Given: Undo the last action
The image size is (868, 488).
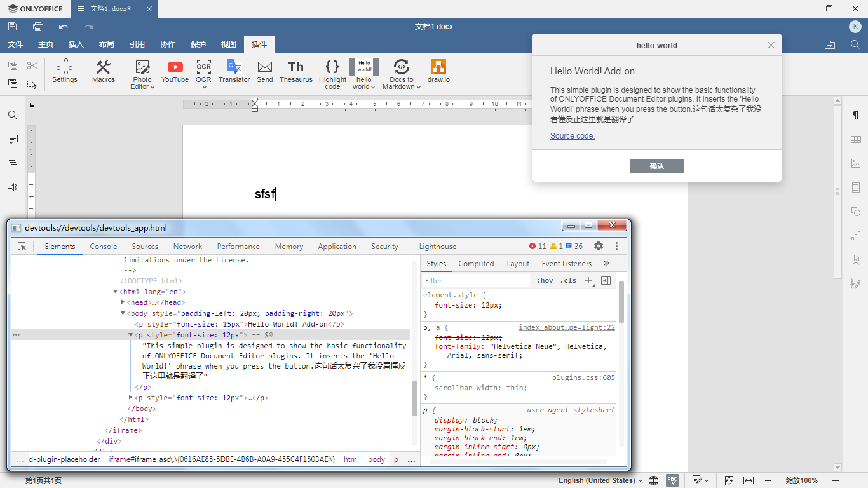Looking at the screenshot, I should 64,27.
